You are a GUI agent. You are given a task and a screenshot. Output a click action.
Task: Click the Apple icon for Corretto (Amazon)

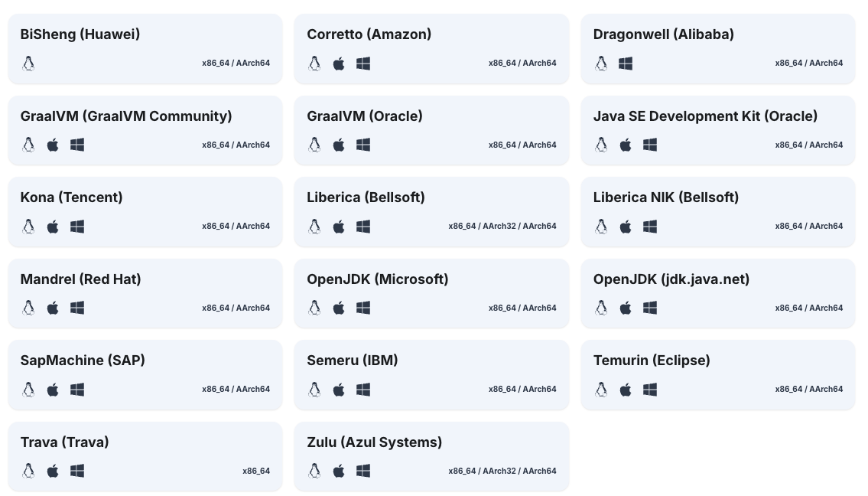click(x=339, y=64)
